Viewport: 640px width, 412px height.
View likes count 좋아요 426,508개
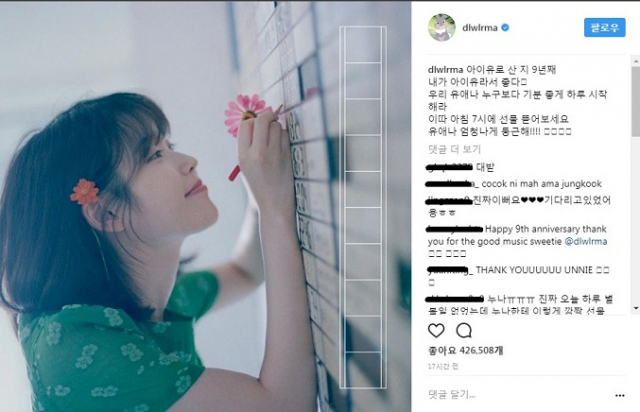pyautogui.click(x=465, y=350)
